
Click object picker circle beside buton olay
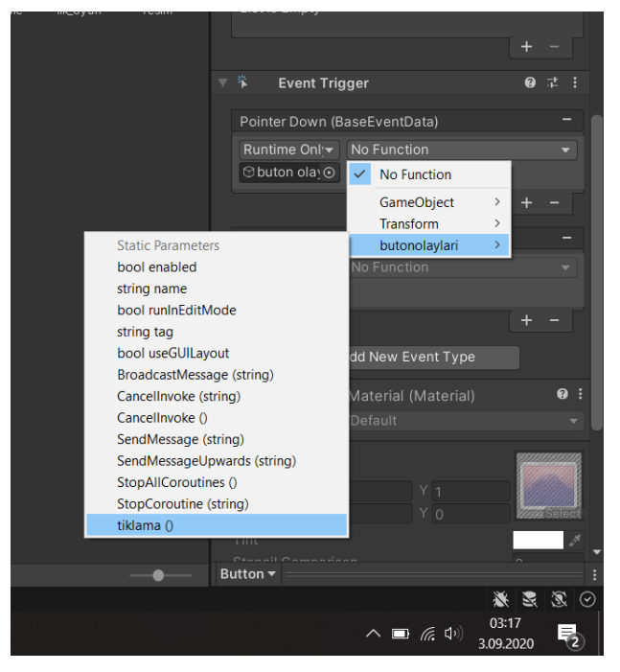pos(330,173)
